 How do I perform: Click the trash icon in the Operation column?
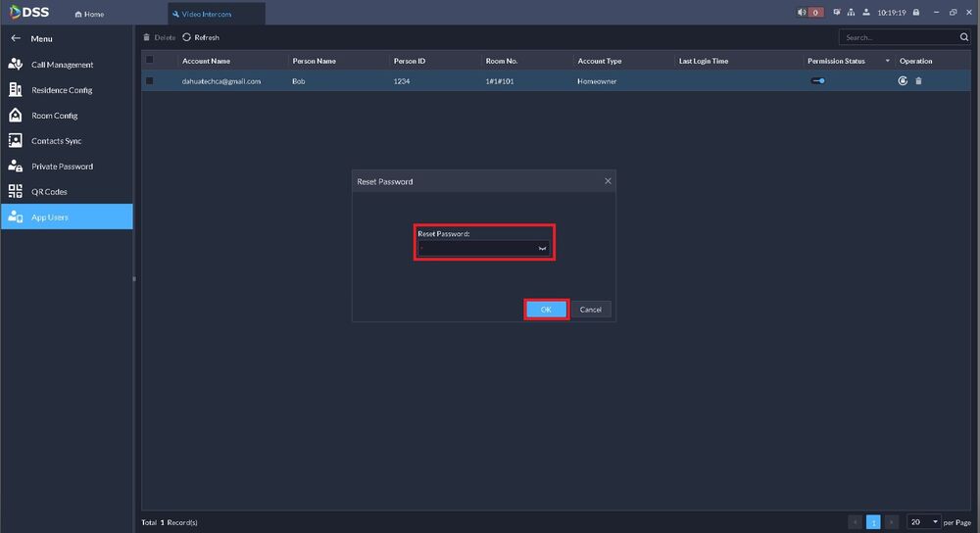point(918,81)
